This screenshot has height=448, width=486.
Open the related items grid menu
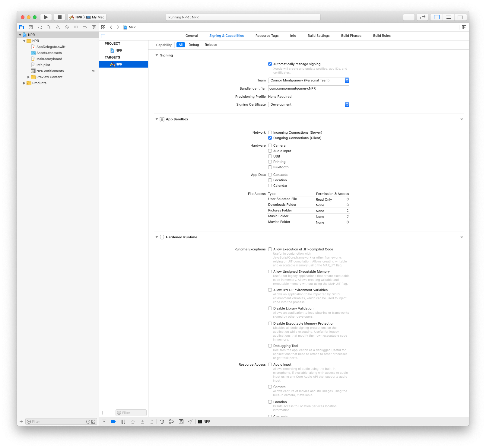click(x=103, y=27)
